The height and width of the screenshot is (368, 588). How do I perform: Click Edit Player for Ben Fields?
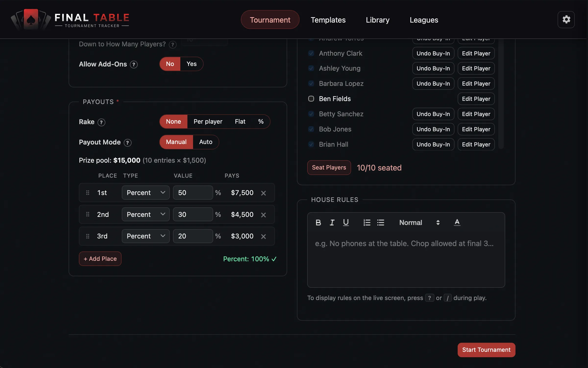476,99
